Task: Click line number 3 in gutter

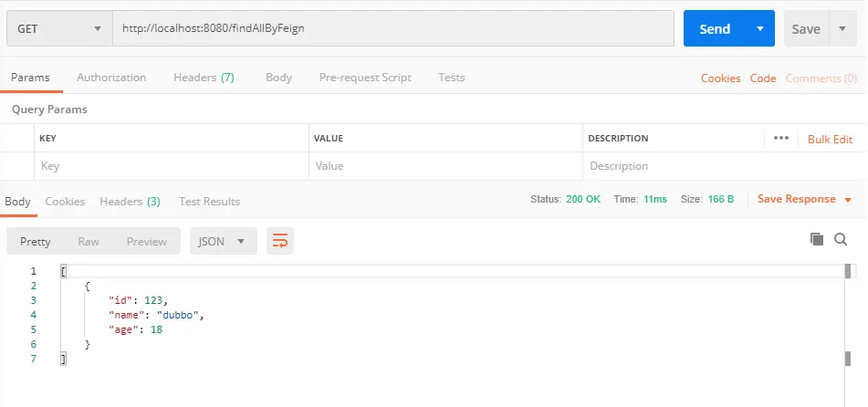Action: coord(33,300)
